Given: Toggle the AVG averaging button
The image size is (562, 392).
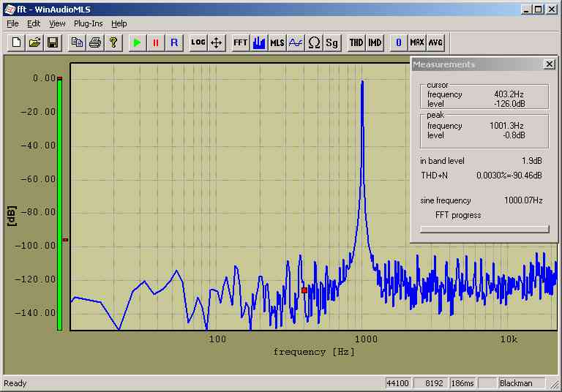Looking at the screenshot, I should pyautogui.click(x=435, y=42).
